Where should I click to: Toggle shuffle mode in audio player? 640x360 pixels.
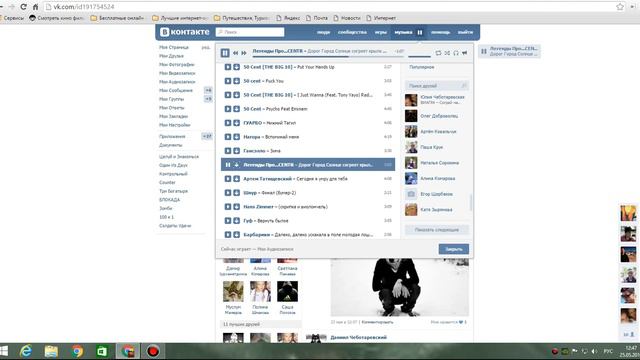(447, 53)
